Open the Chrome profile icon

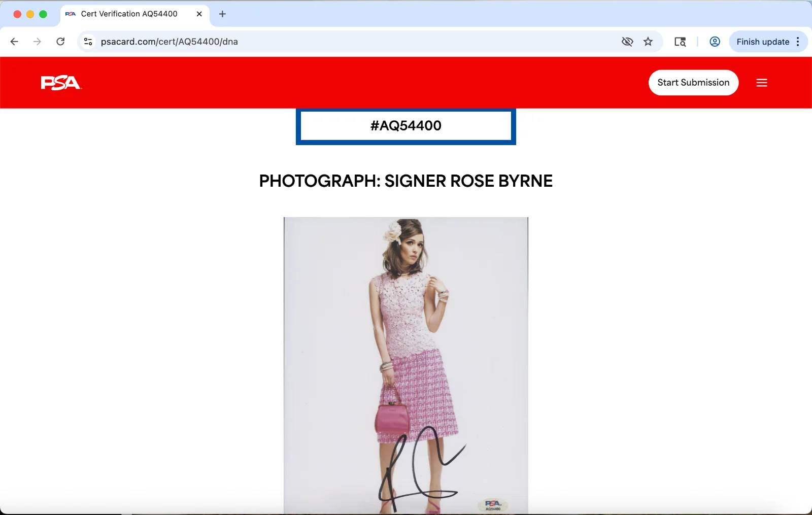tap(715, 42)
